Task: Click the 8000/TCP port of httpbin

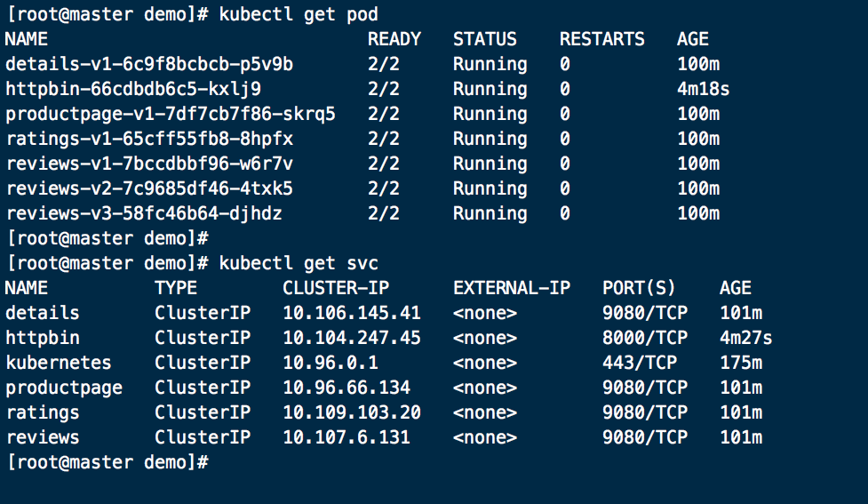Action: (645, 338)
